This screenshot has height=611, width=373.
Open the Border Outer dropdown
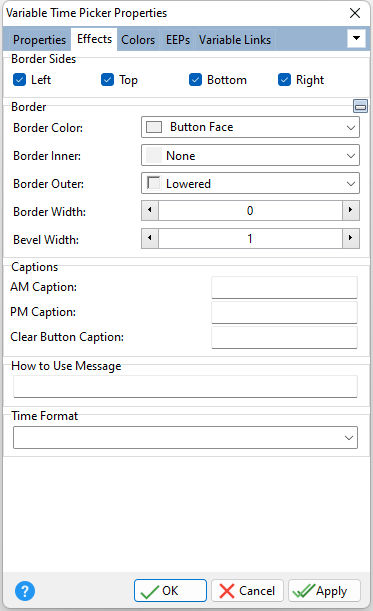pos(250,184)
